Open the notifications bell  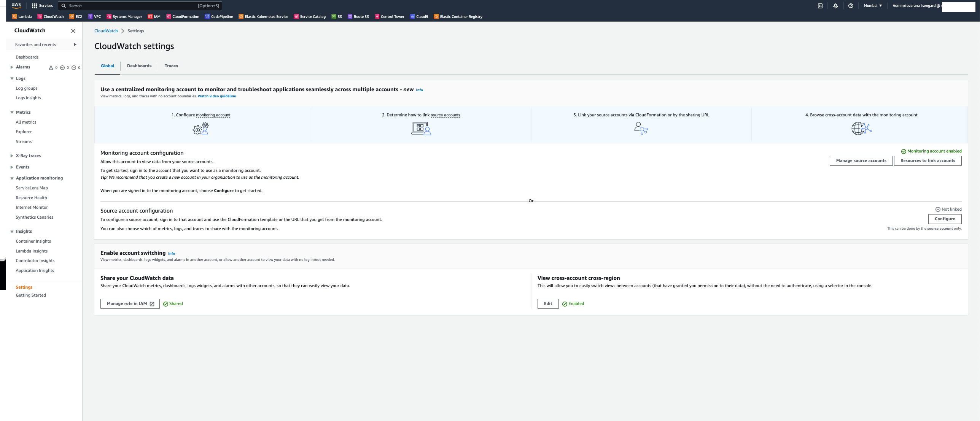click(x=835, y=6)
